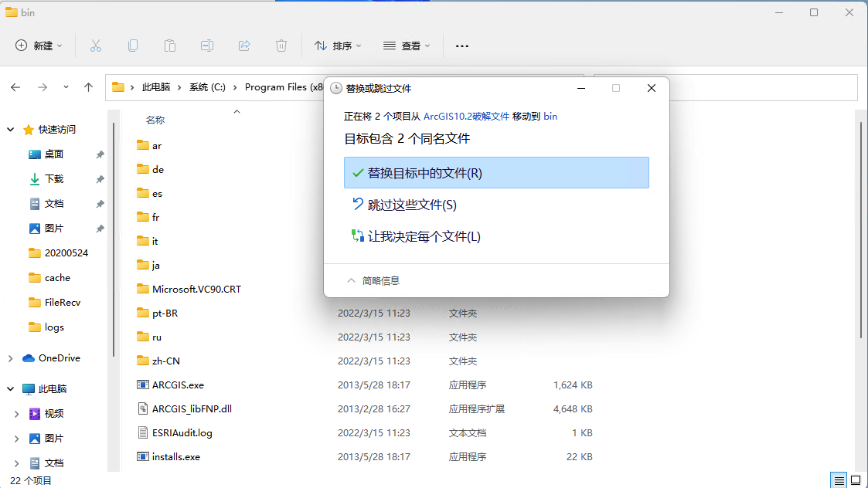Select the fr folder
This screenshot has height=488, width=868.
[x=155, y=218]
